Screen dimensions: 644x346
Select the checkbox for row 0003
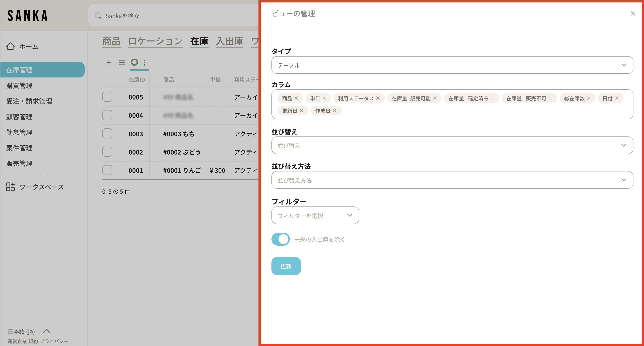point(107,133)
